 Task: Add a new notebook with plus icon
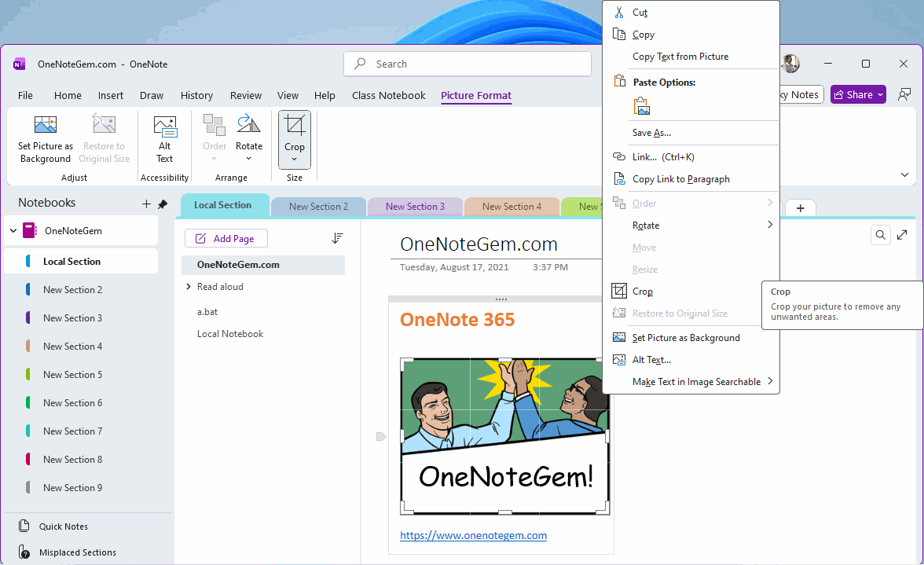click(x=146, y=204)
